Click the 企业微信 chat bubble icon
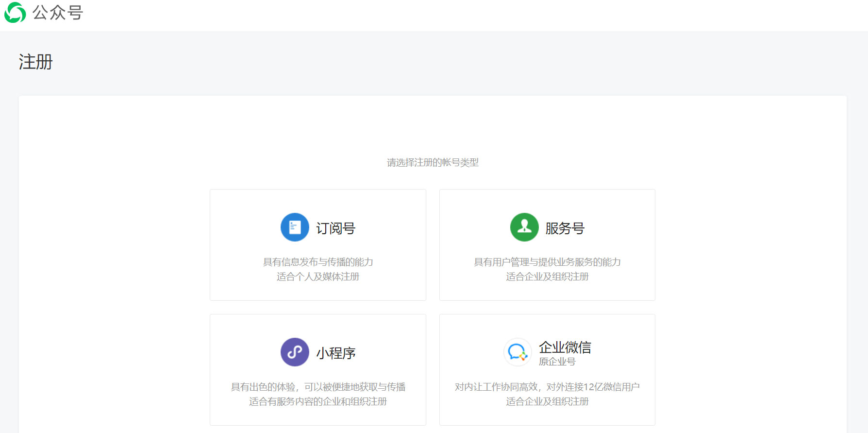The width and height of the screenshot is (868, 433). click(x=517, y=352)
